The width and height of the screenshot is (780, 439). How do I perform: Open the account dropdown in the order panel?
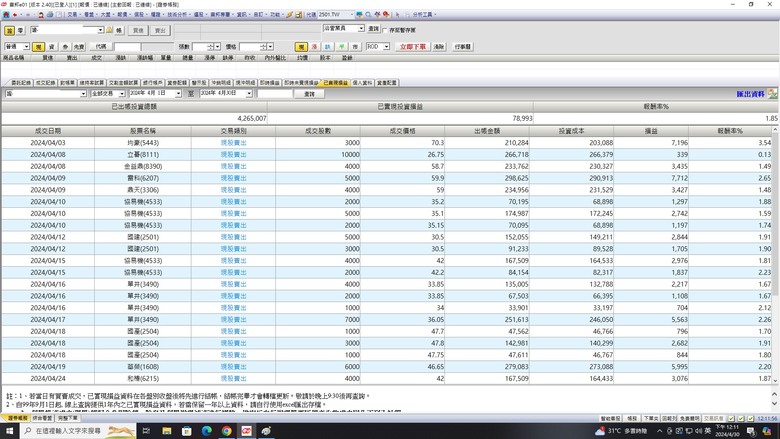100,30
